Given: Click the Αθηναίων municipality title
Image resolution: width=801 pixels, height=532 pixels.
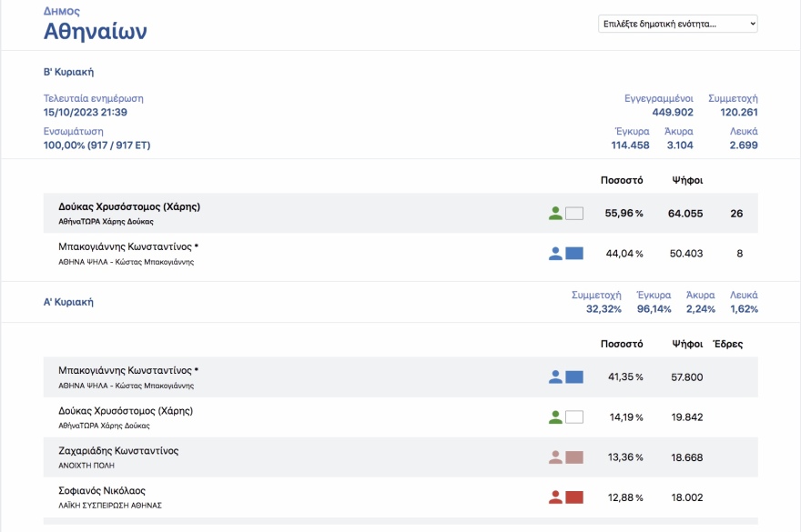Looking at the screenshot, I should (96, 33).
